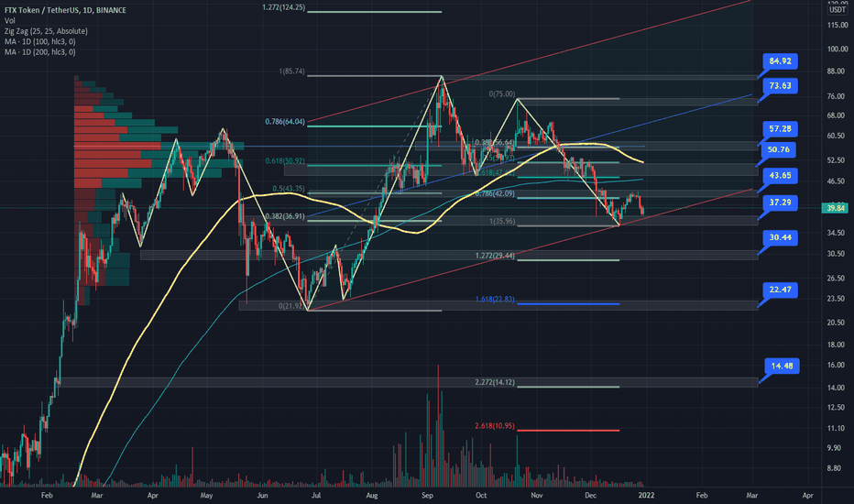Select the 2.272(14.12) Fibonacci label

[495, 382]
